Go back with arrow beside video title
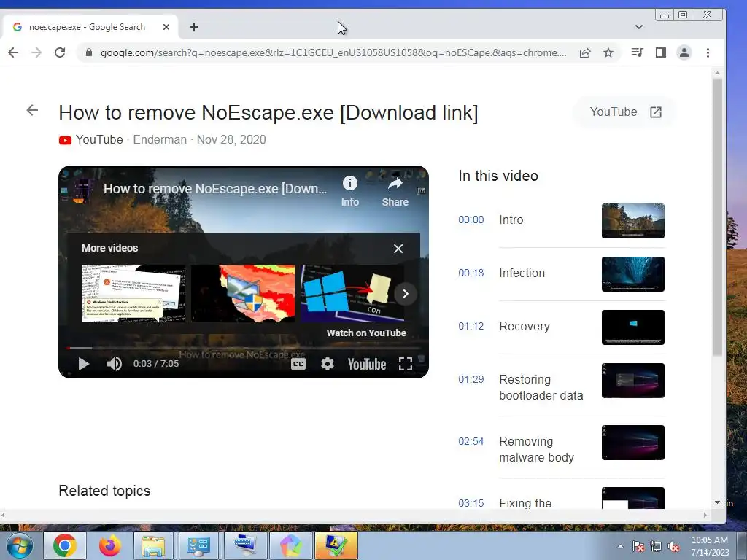747x560 pixels. [x=32, y=111]
